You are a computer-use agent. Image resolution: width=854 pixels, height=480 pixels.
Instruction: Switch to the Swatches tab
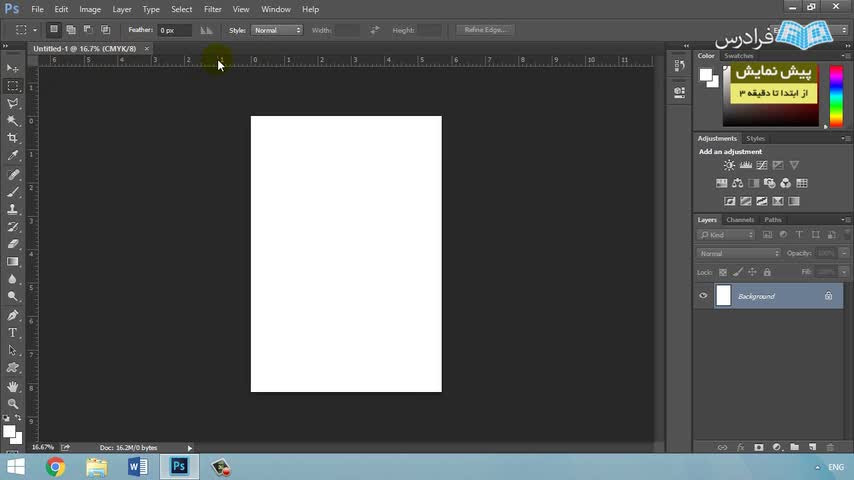(x=739, y=56)
